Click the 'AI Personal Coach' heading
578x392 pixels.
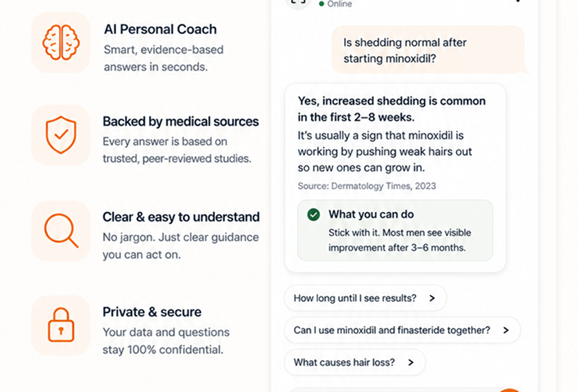pos(160,29)
